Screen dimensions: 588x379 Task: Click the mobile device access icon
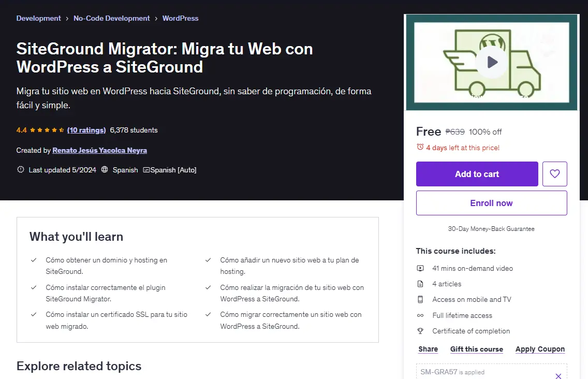(x=420, y=299)
